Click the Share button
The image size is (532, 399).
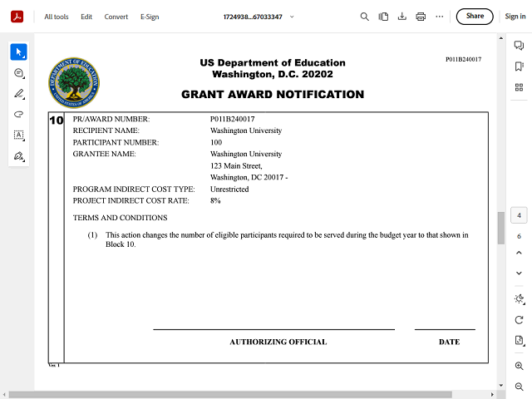tap(475, 17)
